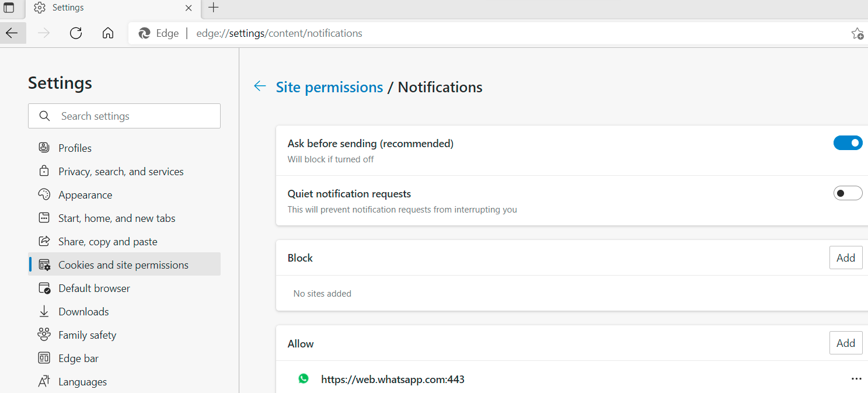The height and width of the screenshot is (393, 868).
Task: Click the WhatsApp site icon
Action: tap(304, 379)
